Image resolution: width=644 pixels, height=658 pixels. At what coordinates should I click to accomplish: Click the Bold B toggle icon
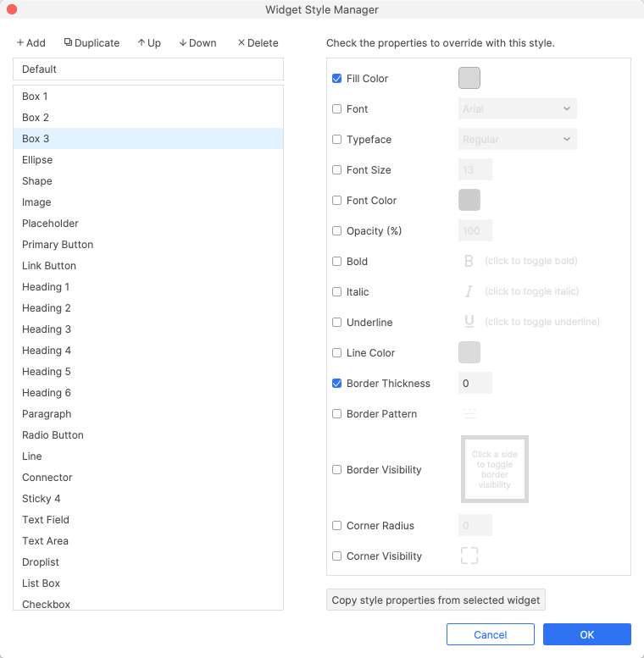pos(469,261)
